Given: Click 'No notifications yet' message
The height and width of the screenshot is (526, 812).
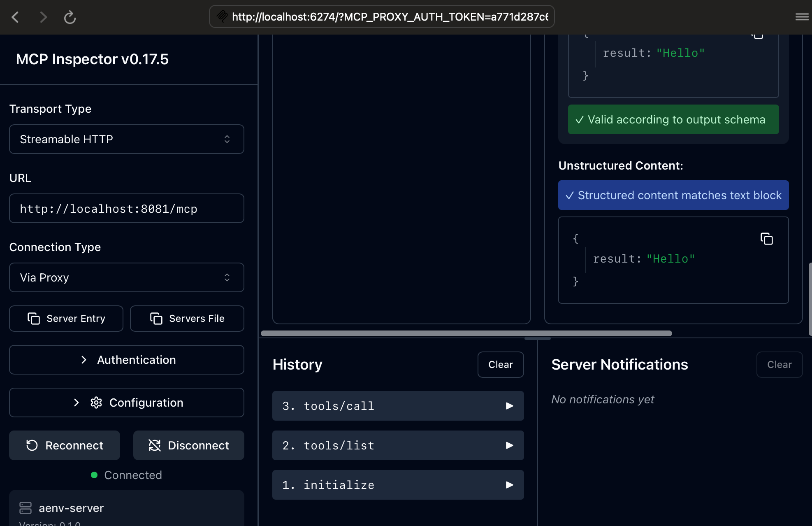Looking at the screenshot, I should coord(603,399).
